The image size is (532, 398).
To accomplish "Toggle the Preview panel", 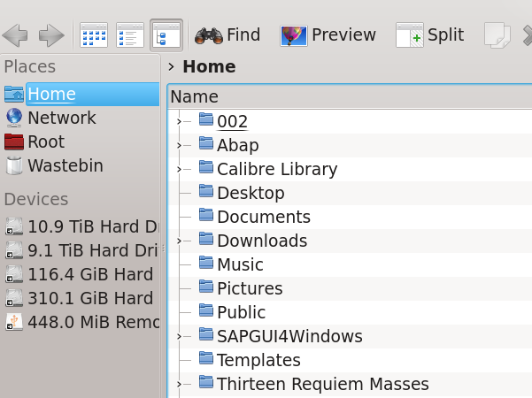I will click(328, 35).
